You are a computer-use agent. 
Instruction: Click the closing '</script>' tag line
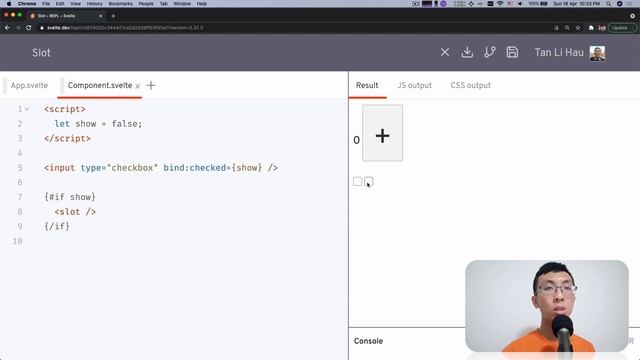pyautogui.click(x=67, y=138)
